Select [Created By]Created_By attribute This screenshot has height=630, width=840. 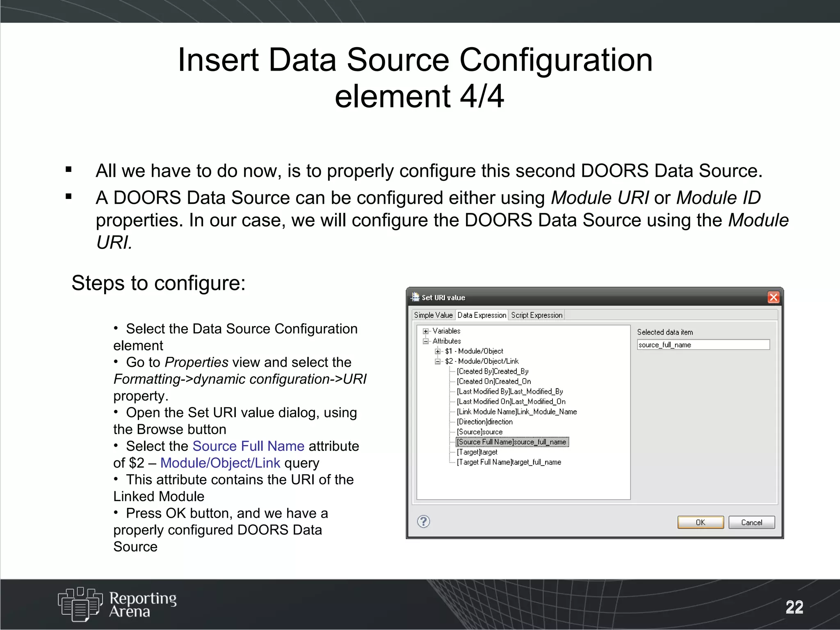[493, 371]
